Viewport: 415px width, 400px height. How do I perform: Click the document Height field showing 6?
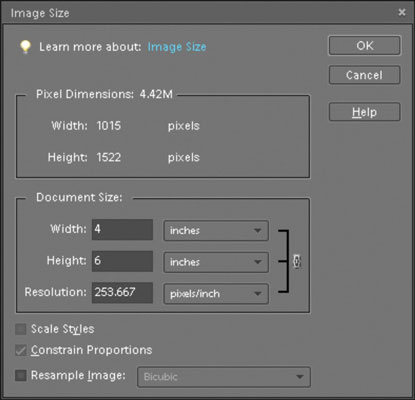(x=122, y=261)
